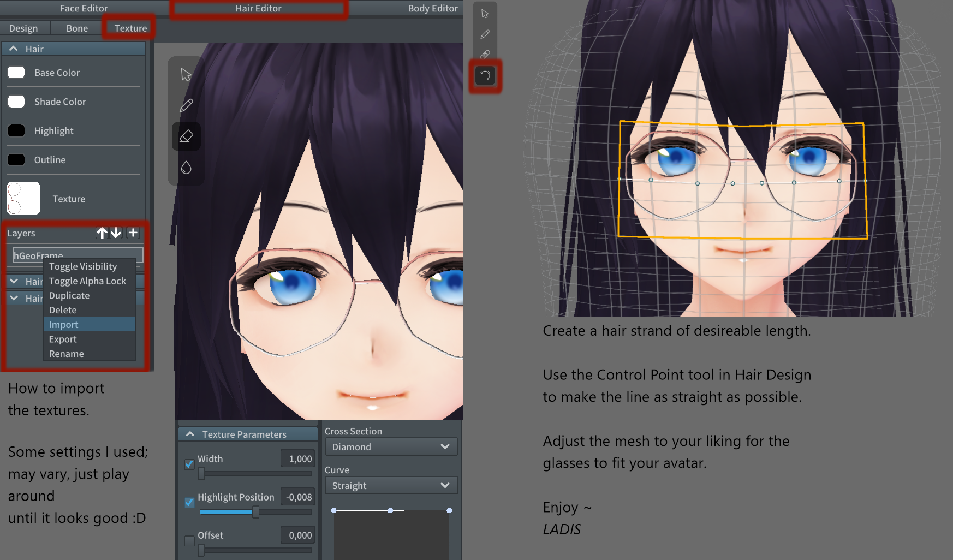Select the Brush tool for texture painting
953x560 pixels.
coord(186,105)
